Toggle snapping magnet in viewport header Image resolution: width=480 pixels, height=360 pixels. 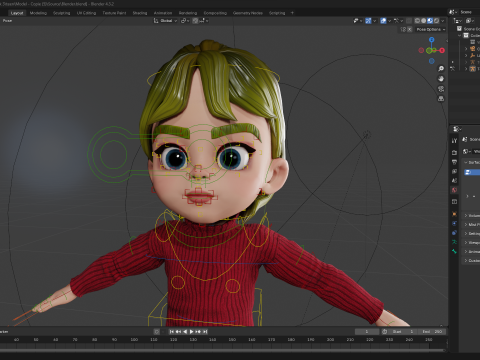pyautogui.click(x=195, y=21)
